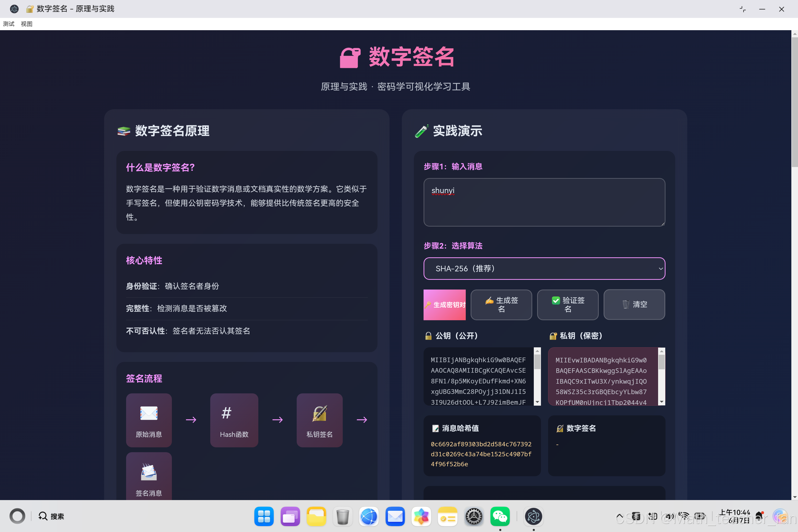Click the private key box scroll up arrow

(x=662, y=351)
